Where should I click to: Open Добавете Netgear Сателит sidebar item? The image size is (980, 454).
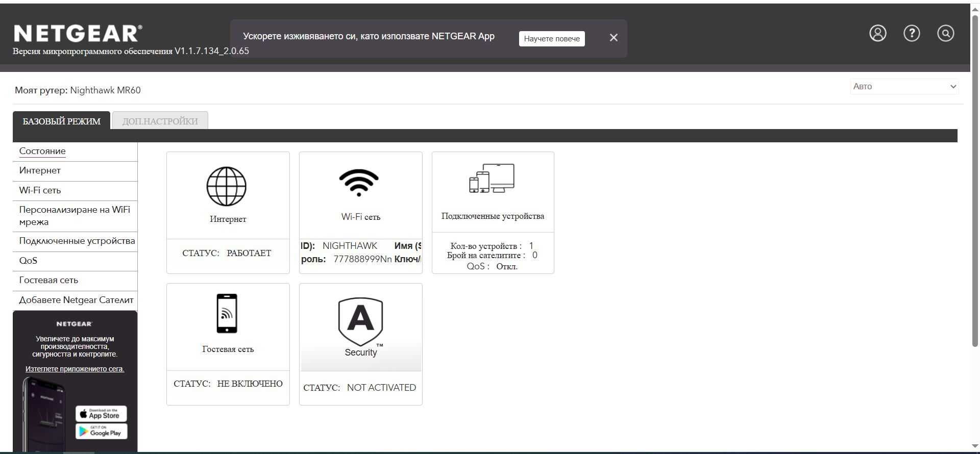[76, 300]
